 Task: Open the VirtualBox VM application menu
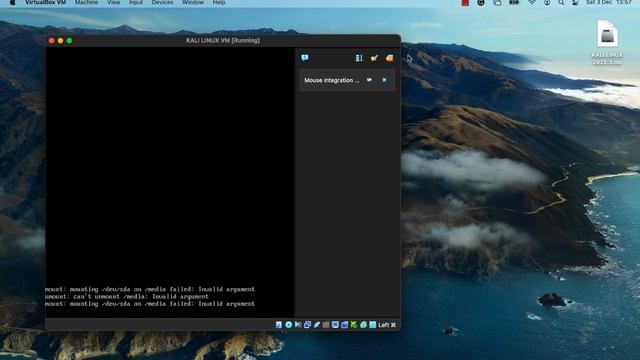tap(45, 2)
